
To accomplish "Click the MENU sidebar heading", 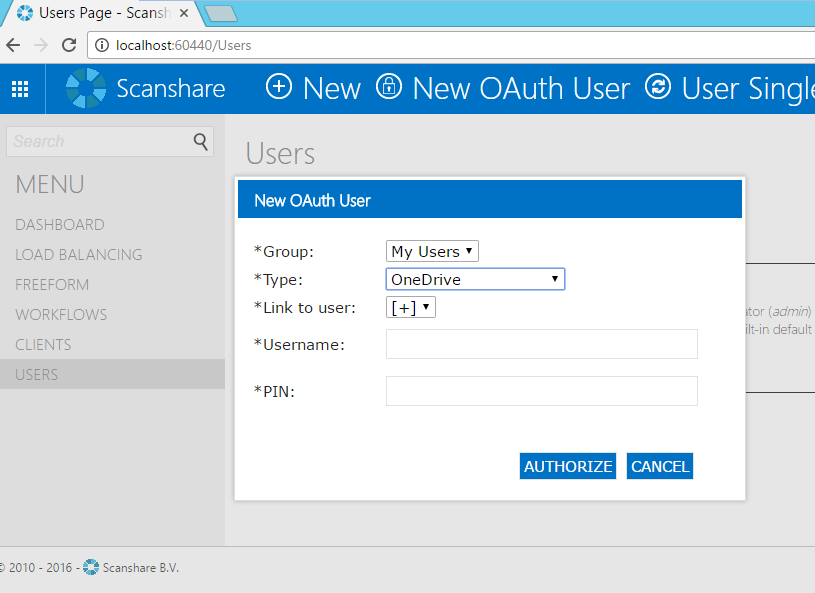I will tap(50, 185).
